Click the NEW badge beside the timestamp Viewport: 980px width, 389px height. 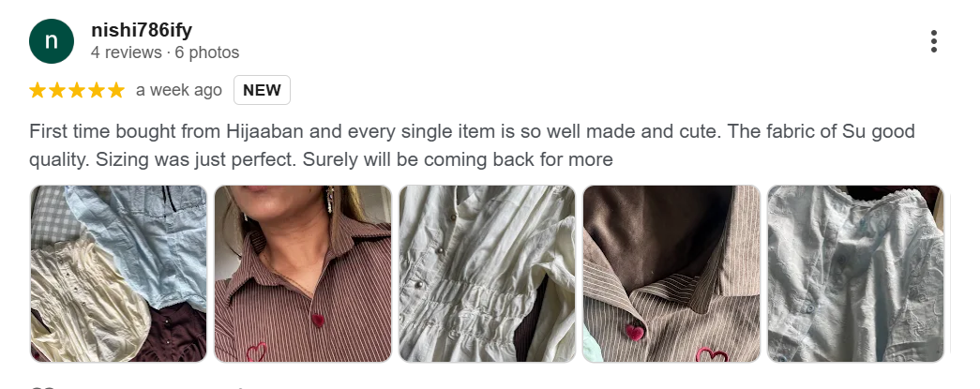pos(262,90)
